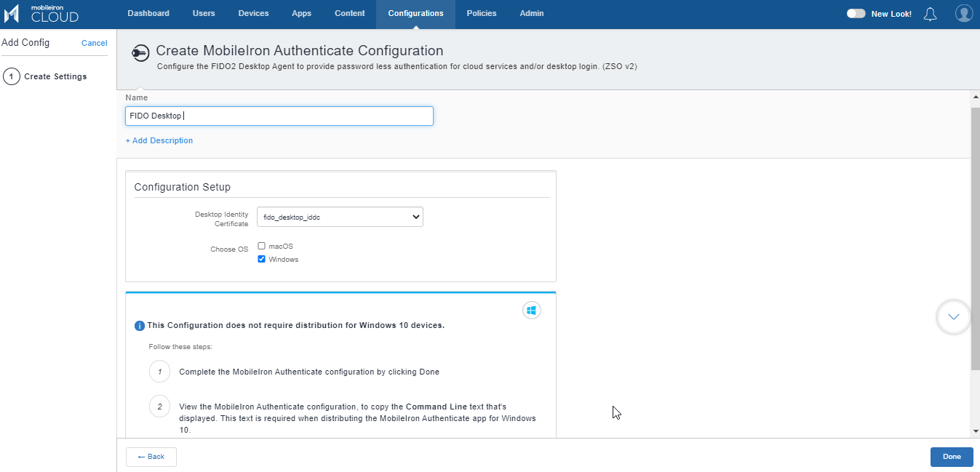This screenshot has width=980, height=472.
Task: Select the Configurations tab
Action: [415, 13]
